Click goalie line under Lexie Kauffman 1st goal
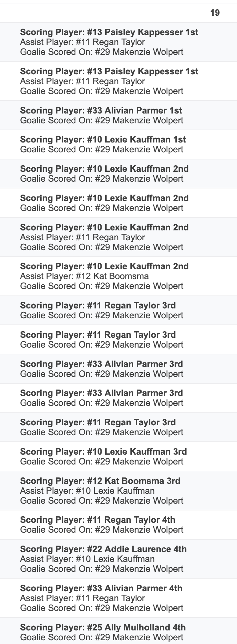The height and width of the screenshot is (644, 237). [x=102, y=149]
